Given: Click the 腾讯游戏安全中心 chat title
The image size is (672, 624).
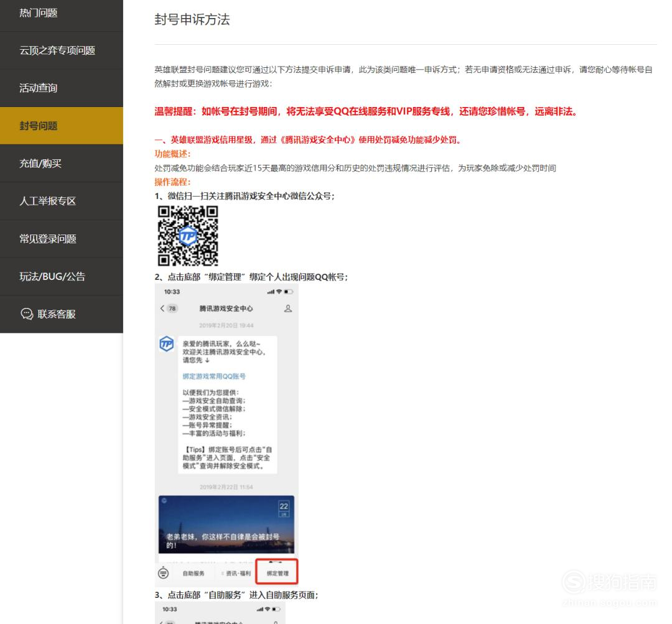Looking at the screenshot, I should (226, 309).
